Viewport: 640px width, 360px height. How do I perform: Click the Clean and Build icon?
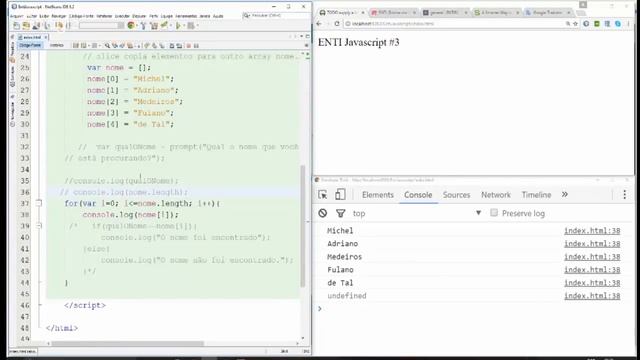tap(154, 26)
